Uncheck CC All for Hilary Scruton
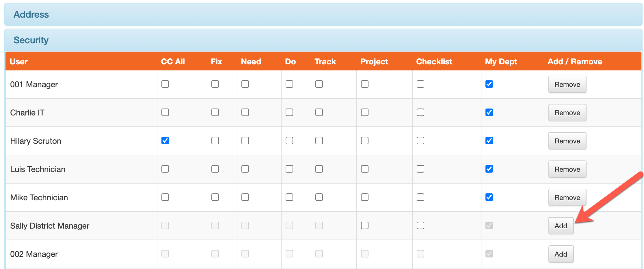Image resolution: width=644 pixels, height=269 pixels. [x=165, y=141]
